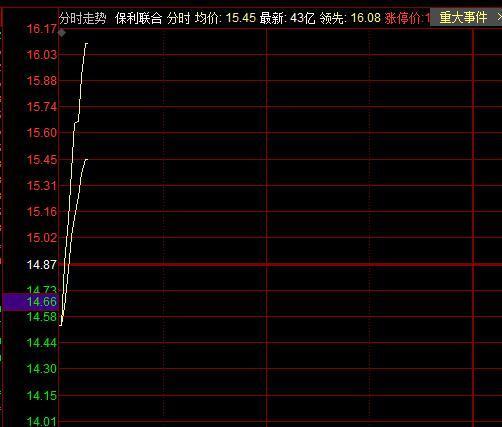The width and height of the screenshot is (502, 427).
Task: Click the 均价: 15.45 average price readout
Action: 225,18
